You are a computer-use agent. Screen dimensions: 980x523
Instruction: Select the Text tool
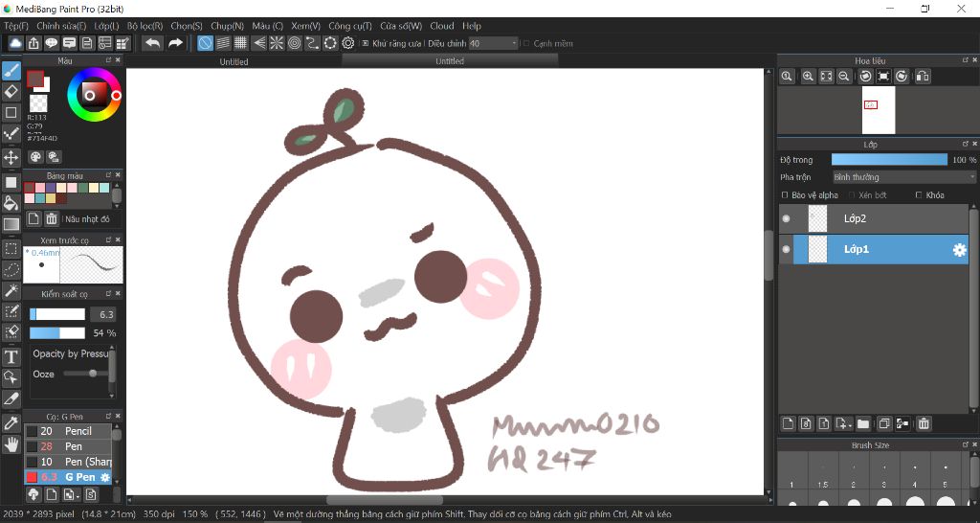tap(11, 357)
